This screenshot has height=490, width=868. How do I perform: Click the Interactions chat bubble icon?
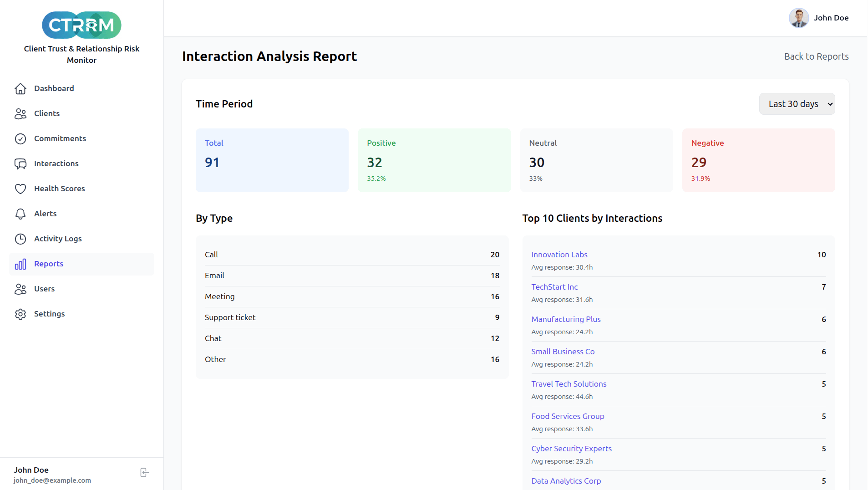(20, 163)
